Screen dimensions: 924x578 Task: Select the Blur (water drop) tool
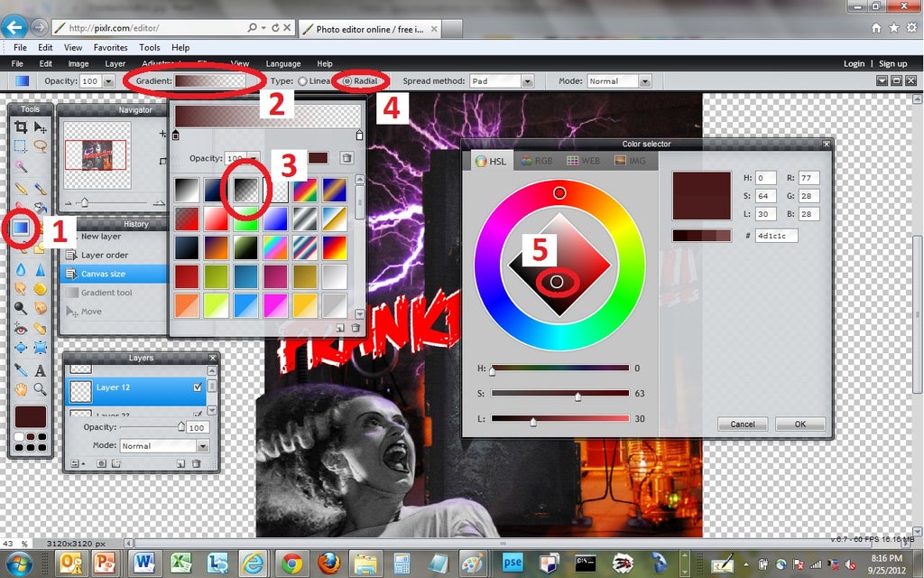click(21, 269)
